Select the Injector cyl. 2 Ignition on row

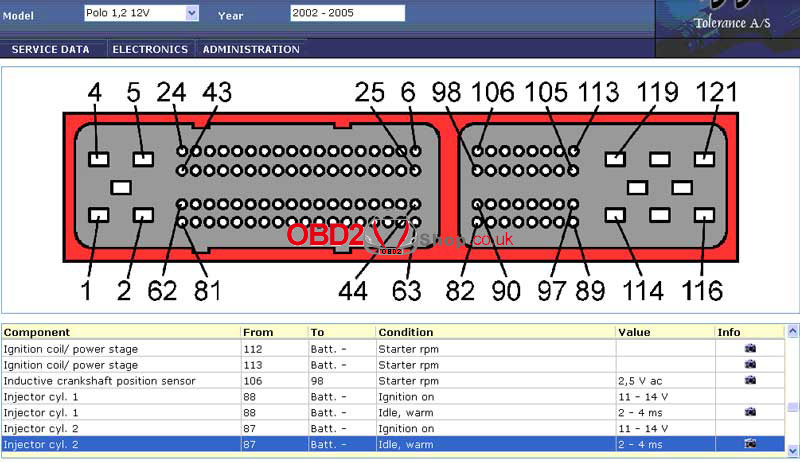point(120,428)
